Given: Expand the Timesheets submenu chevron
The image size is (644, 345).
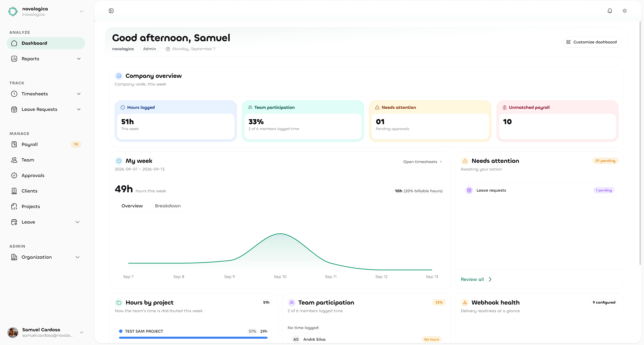Looking at the screenshot, I should (x=79, y=94).
